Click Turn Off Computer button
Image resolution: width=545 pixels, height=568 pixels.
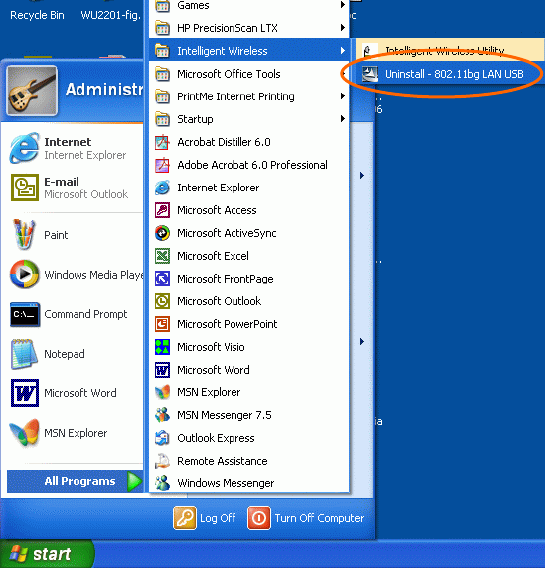pos(306,518)
